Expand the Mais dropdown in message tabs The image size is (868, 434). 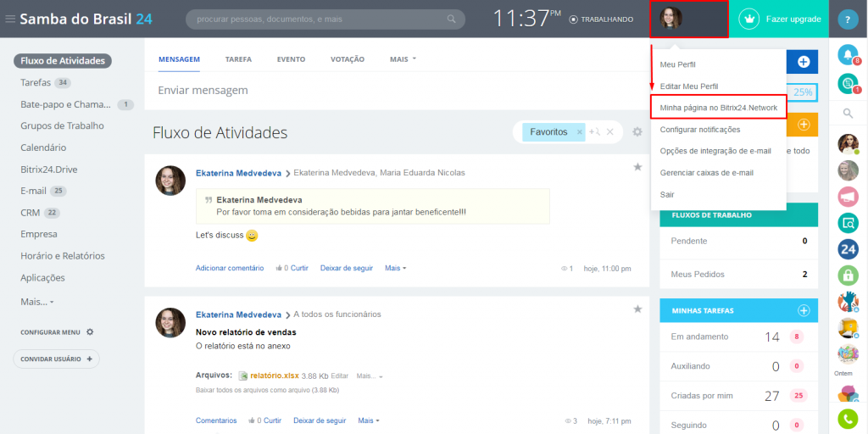(403, 59)
